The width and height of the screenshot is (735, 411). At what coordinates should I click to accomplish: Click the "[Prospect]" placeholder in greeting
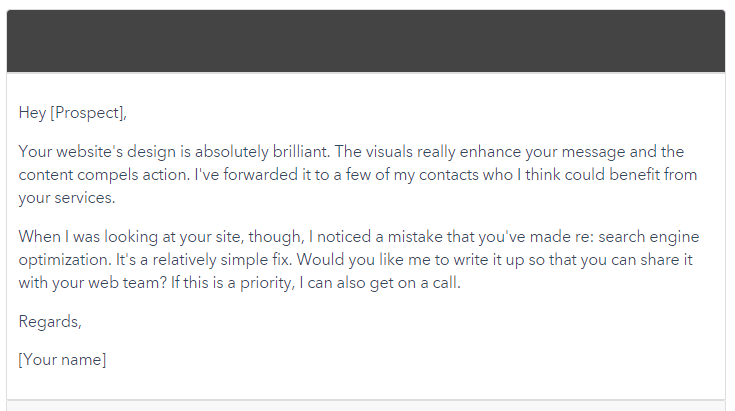coord(89,113)
